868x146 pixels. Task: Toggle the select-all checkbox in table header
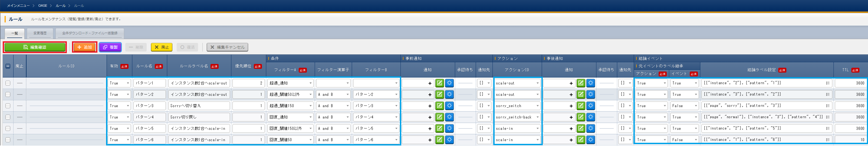point(8,66)
